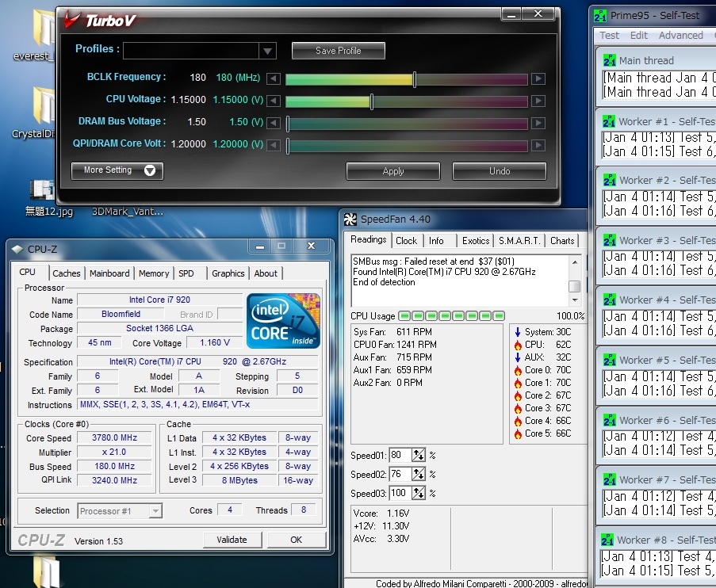Image resolution: width=716 pixels, height=588 pixels.
Task: Select the 無題12.jpg desktop file icon
Action: coord(42,191)
